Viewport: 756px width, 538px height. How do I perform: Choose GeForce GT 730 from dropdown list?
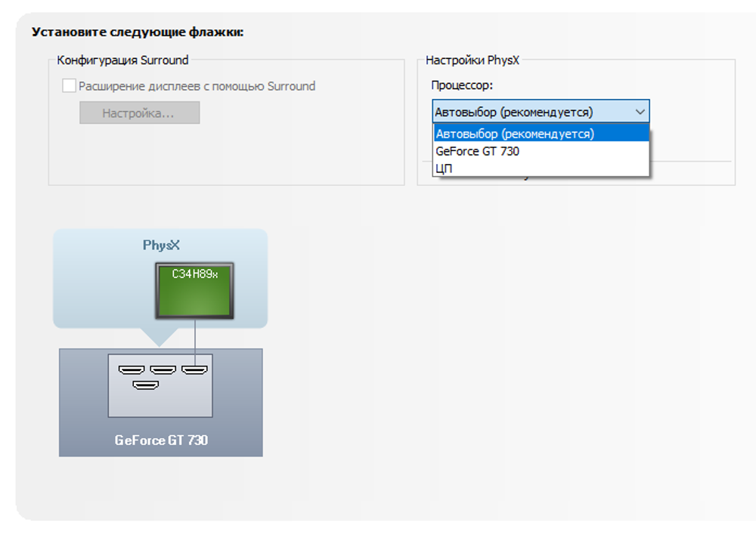pos(541,151)
